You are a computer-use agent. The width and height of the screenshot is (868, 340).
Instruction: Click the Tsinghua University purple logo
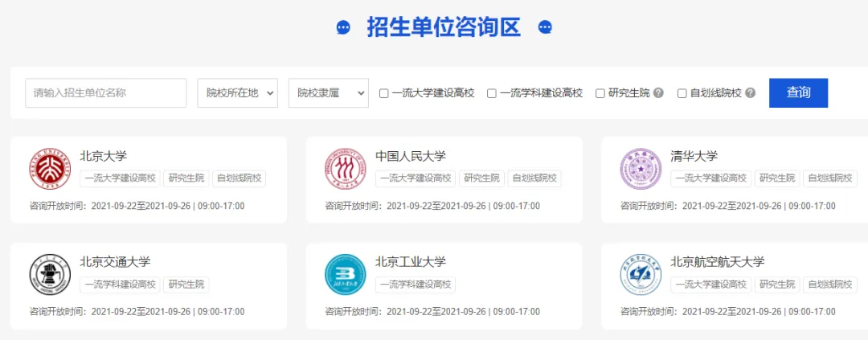pyautogui.click(x=641, y=169)
